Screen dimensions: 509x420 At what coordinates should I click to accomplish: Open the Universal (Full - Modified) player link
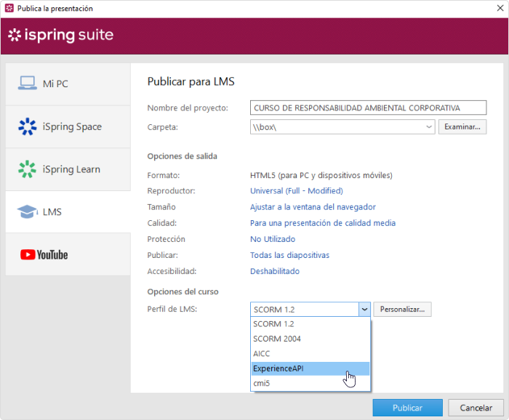(297, 190)
